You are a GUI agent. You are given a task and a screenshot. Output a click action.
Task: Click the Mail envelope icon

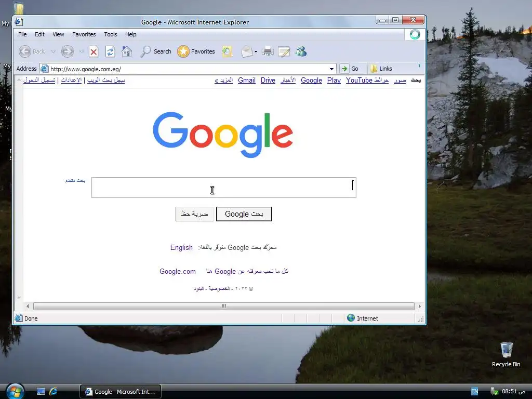(247, 51)
